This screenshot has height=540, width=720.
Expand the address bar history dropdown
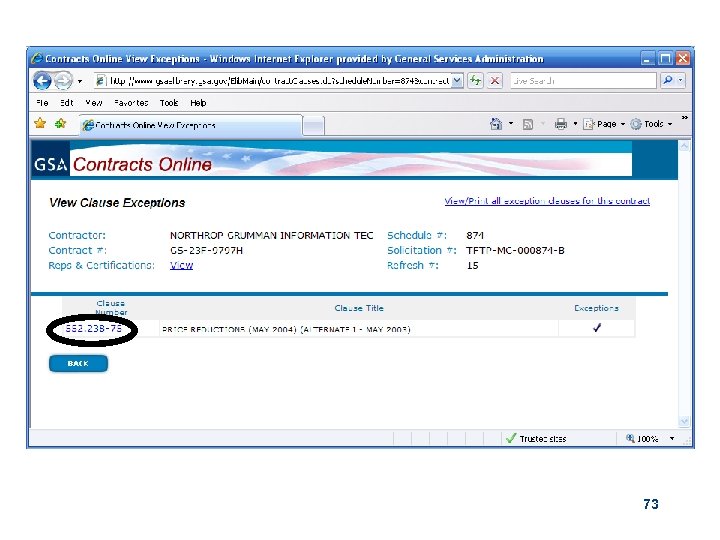(457, 81)
